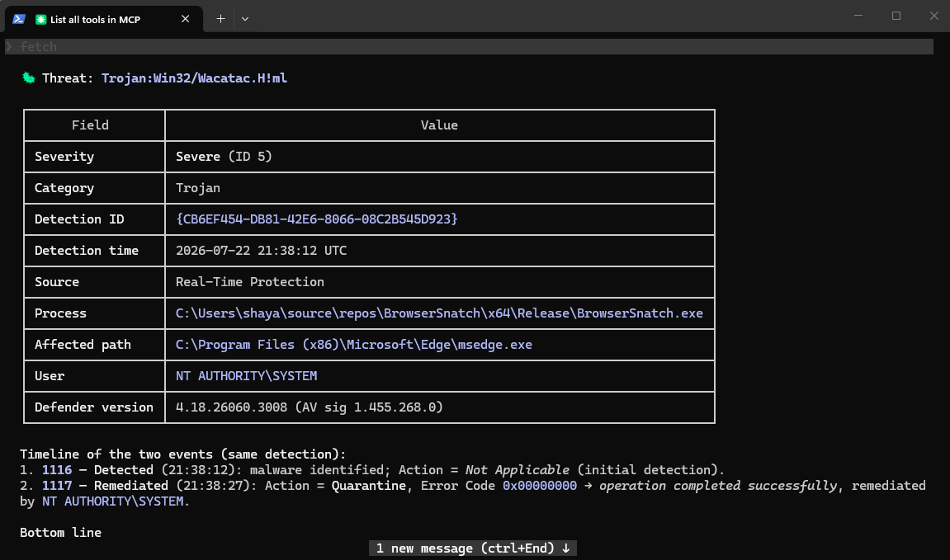Screen dimensions: 950x560
Task: Close the terminal window
Action: tap(933, 16)
